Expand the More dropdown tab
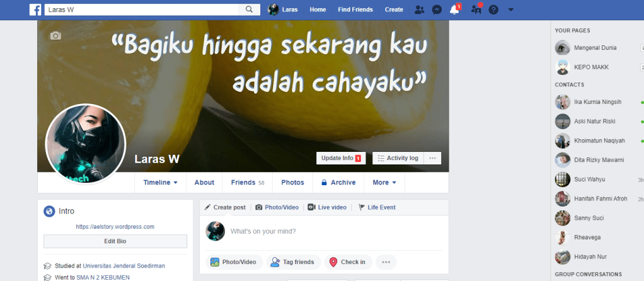Screen dimensions: 644x281 (x=384, y=183)
